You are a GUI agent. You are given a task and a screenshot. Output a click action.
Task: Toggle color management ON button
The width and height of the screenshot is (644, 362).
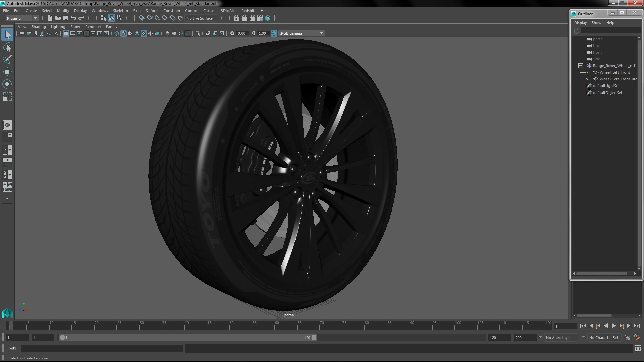tap(274, 33)
